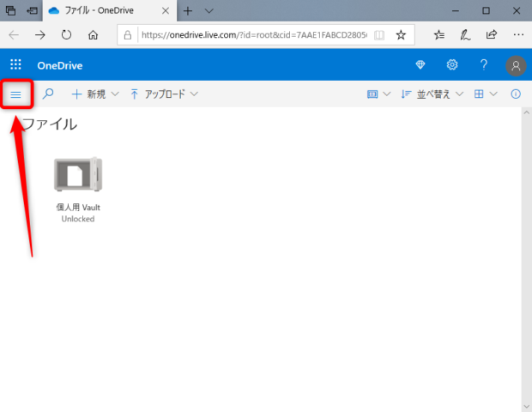Click the premium diamond icon

pos(420,64)
